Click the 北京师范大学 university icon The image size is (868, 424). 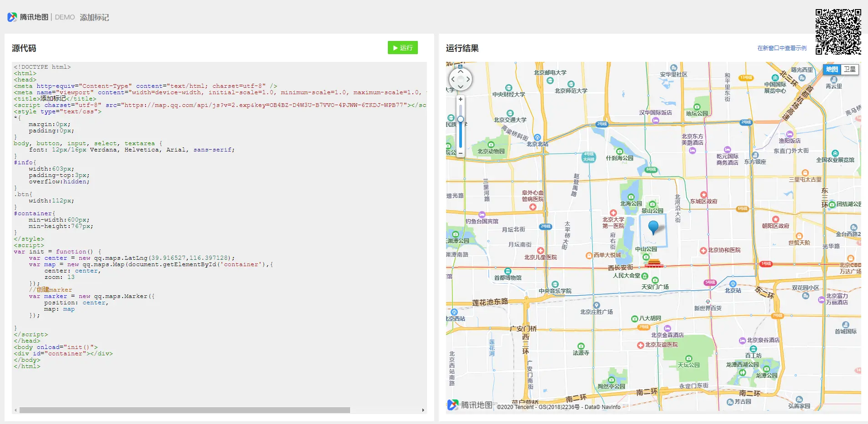tap(571, 84)
